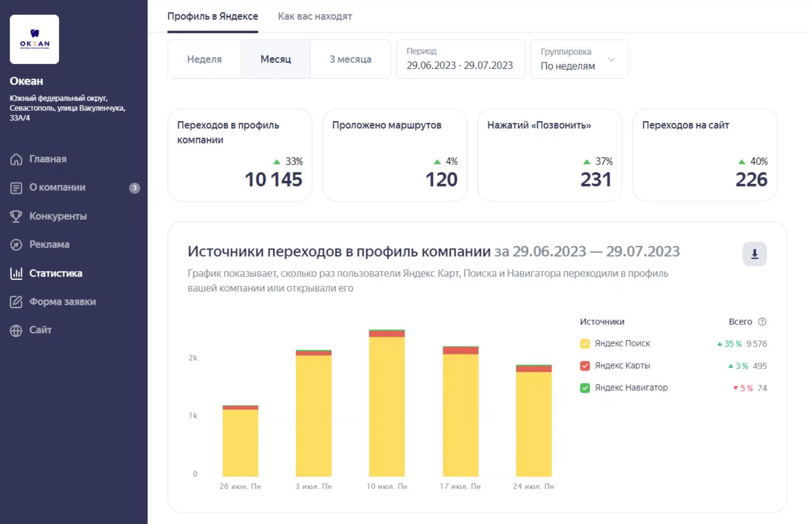Open Сайт section

(40, 330)
